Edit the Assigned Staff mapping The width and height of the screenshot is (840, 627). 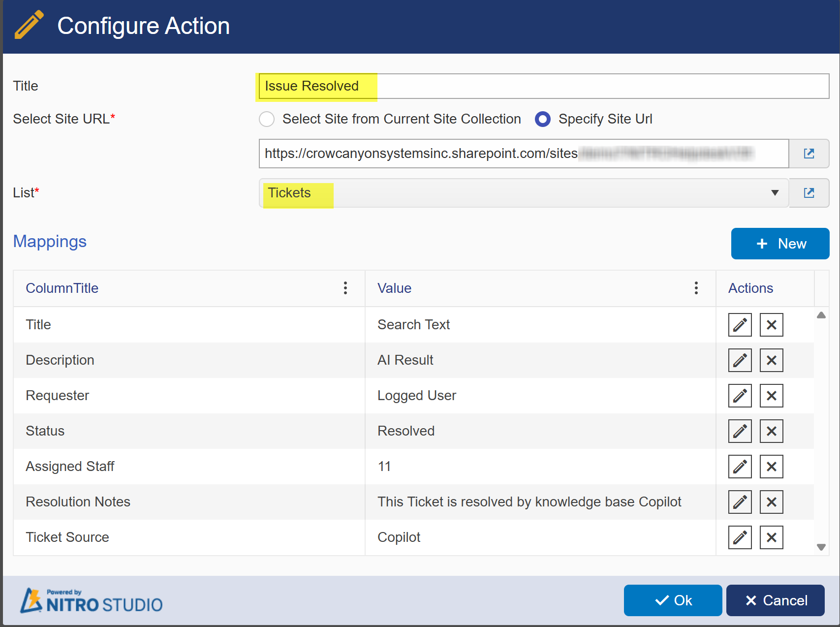740,467
